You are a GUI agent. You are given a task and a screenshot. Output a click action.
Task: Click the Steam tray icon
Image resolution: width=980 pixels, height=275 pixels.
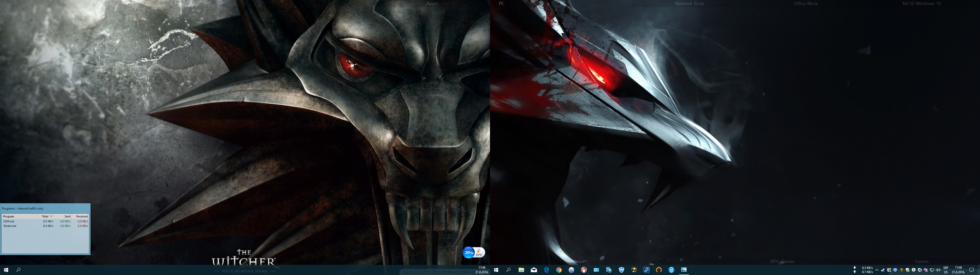coord(883,270)
